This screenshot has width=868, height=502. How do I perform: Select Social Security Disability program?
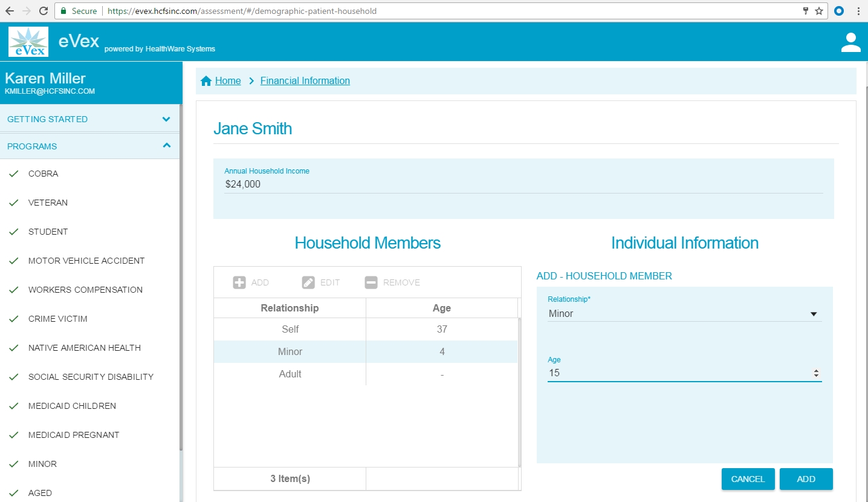[x=91, y=377]
